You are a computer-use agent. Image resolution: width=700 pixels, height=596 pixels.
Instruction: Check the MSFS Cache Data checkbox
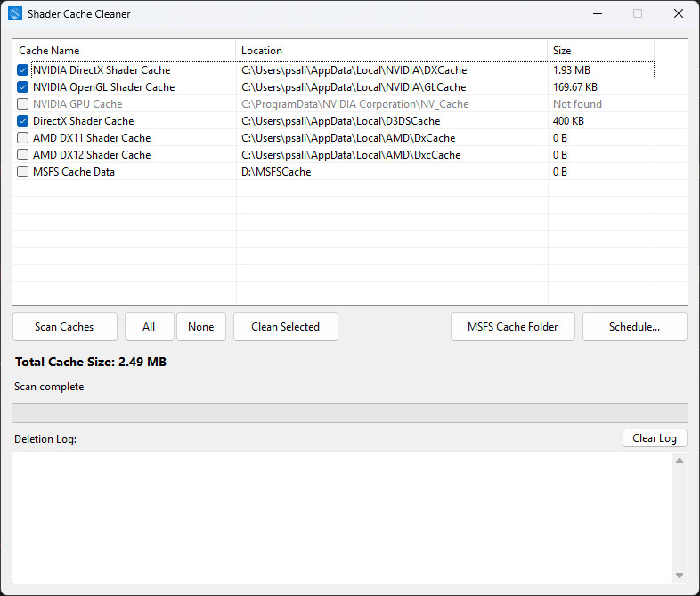[23, 172]
